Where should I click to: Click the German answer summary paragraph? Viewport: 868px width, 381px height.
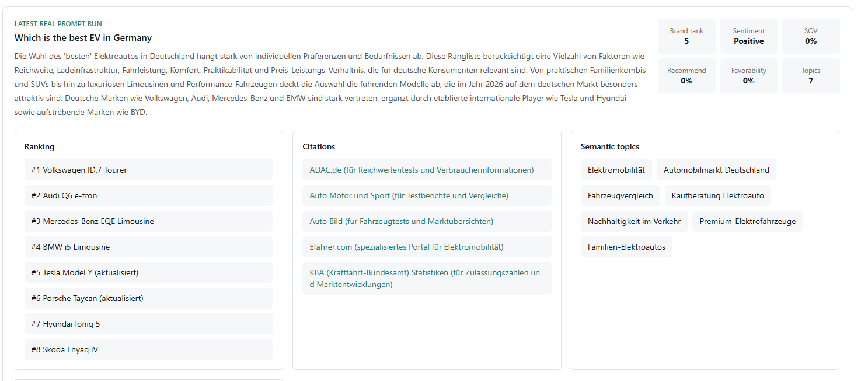[x=330, y=85]
